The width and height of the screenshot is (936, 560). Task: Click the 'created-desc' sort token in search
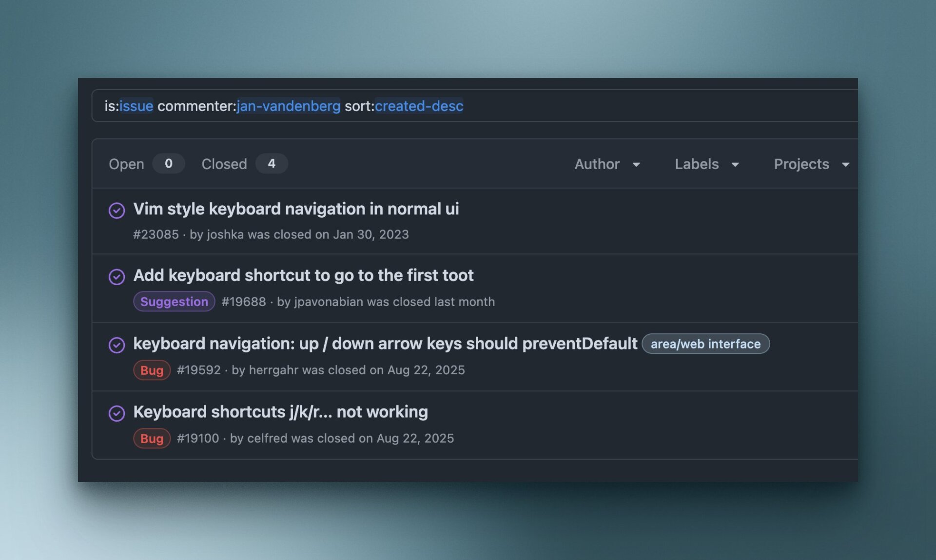[418, 106]
